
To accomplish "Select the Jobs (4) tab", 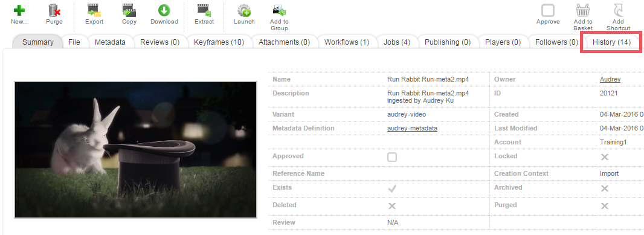I will 397,42.
